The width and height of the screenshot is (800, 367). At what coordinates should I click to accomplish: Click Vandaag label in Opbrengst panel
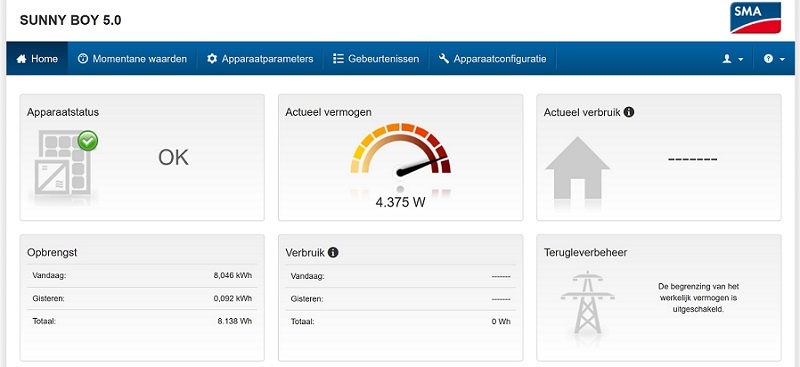[49, 276]
